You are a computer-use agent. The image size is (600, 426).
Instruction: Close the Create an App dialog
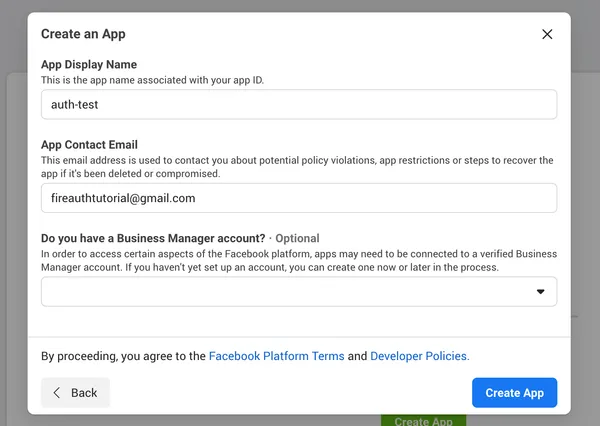[x=547, y=34]
